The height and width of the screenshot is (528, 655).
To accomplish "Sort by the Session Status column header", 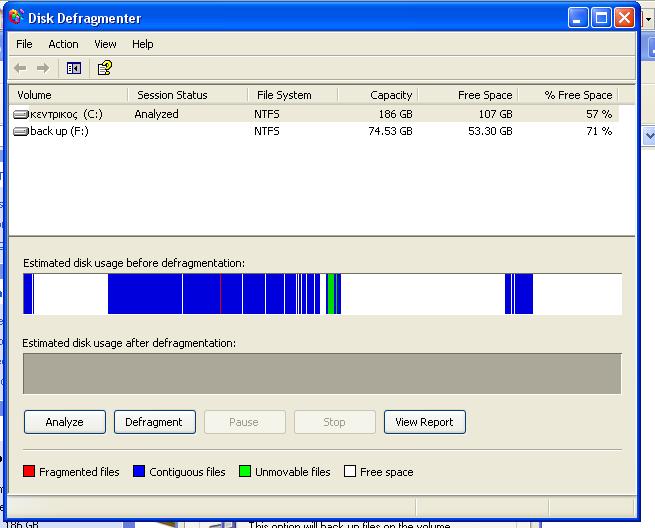I will (188, 95).
